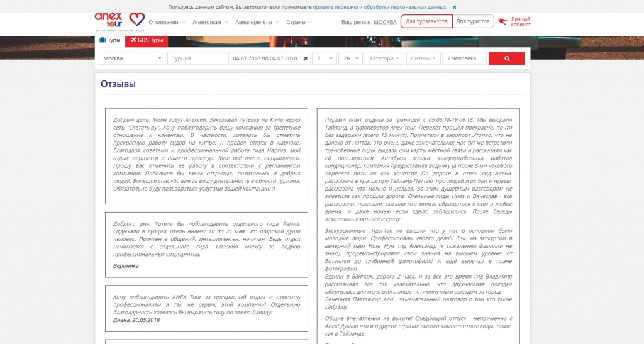The width and height of the screenshot is (644, 344).
Task: Click the review signature Диана, 20.05.2018
Action: (x=136, y=319)
